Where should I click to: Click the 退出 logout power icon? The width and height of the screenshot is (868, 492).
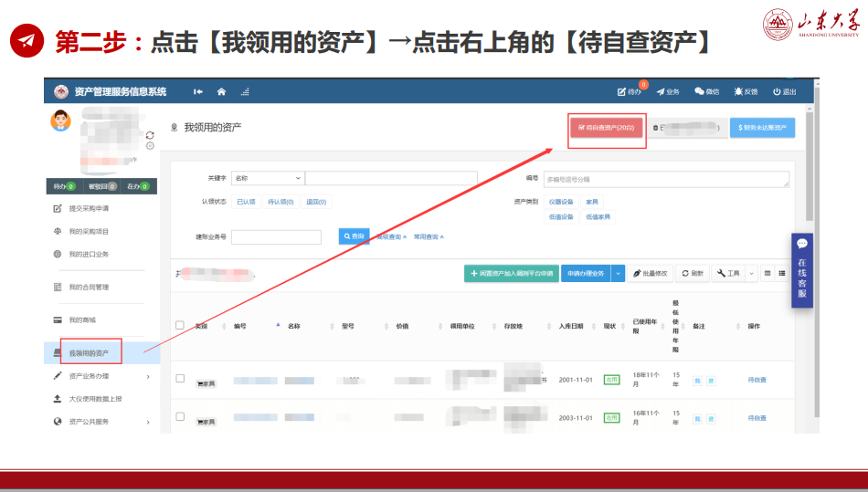click(x=776, y=91)
